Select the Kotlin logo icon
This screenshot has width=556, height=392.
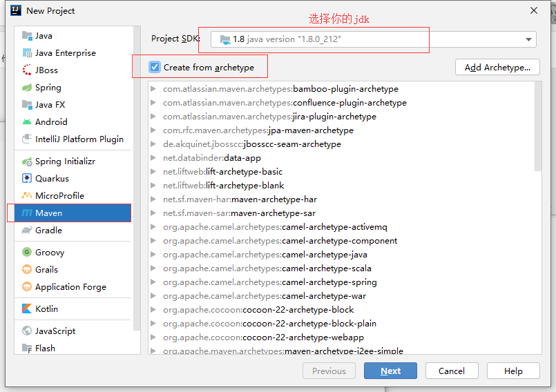click(x=27, y=308)
